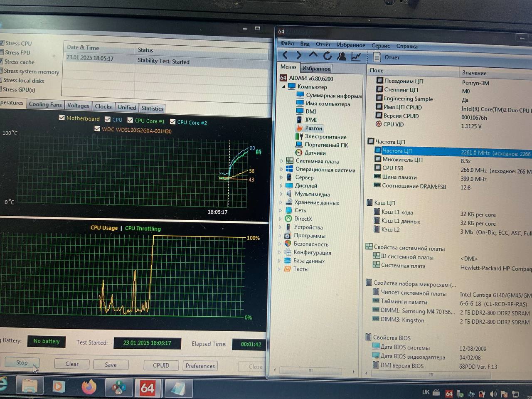Select the Разгон tree item

[x=309, y=128]
